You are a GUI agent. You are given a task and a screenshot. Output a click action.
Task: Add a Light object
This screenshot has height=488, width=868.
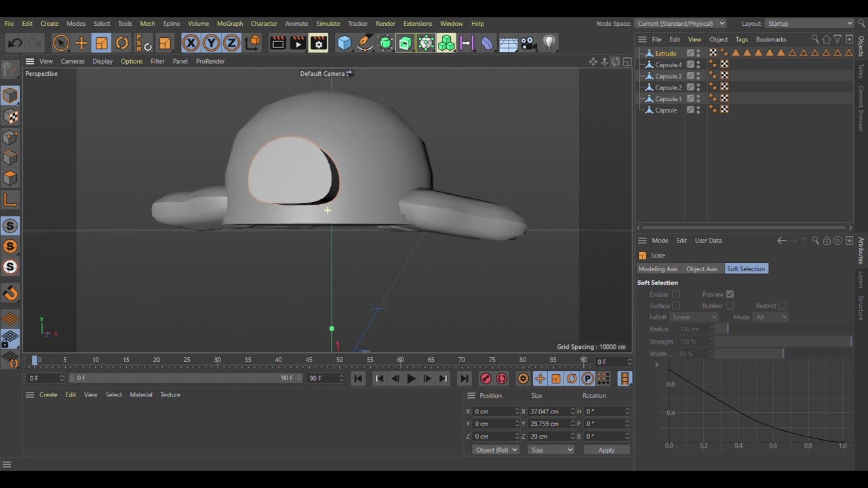549,43
